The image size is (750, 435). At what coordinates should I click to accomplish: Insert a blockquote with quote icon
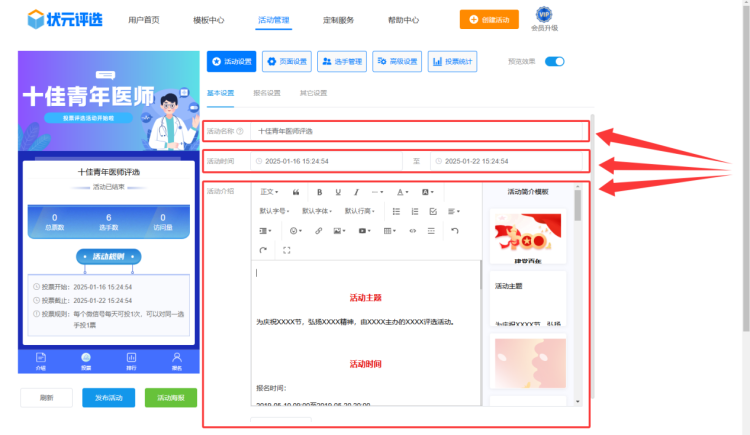(x=296, y=192)
